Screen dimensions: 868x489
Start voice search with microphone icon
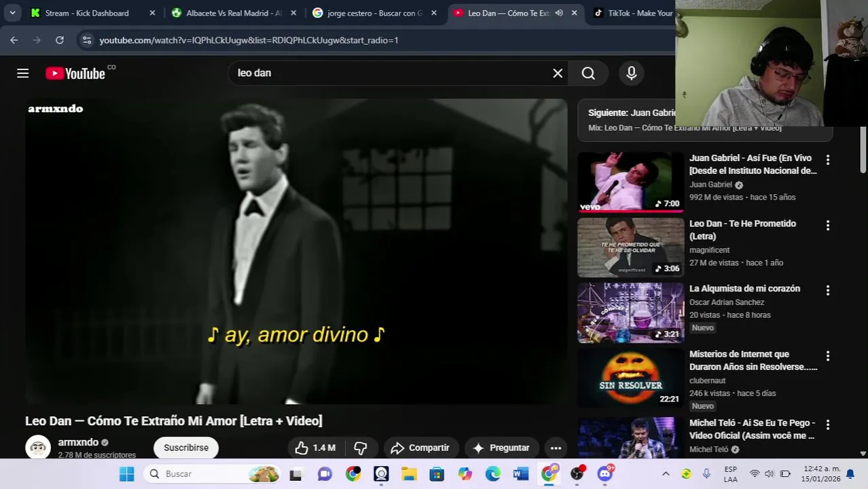click(x=632, y=73)
